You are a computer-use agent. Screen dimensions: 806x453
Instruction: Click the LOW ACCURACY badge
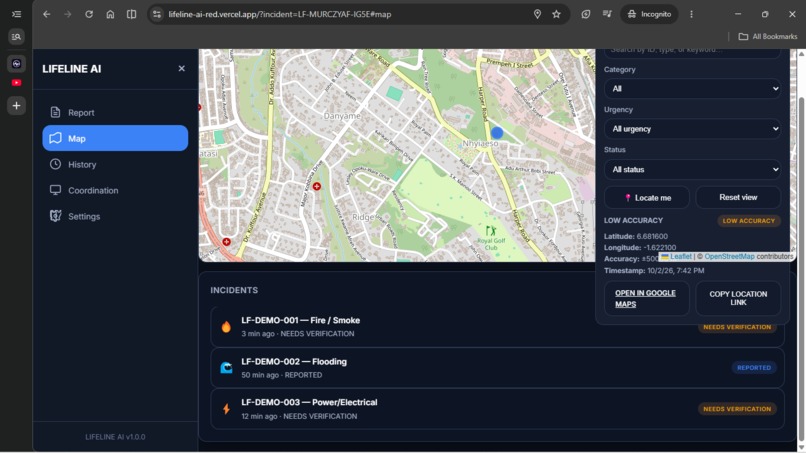click(x=748, y=221)
